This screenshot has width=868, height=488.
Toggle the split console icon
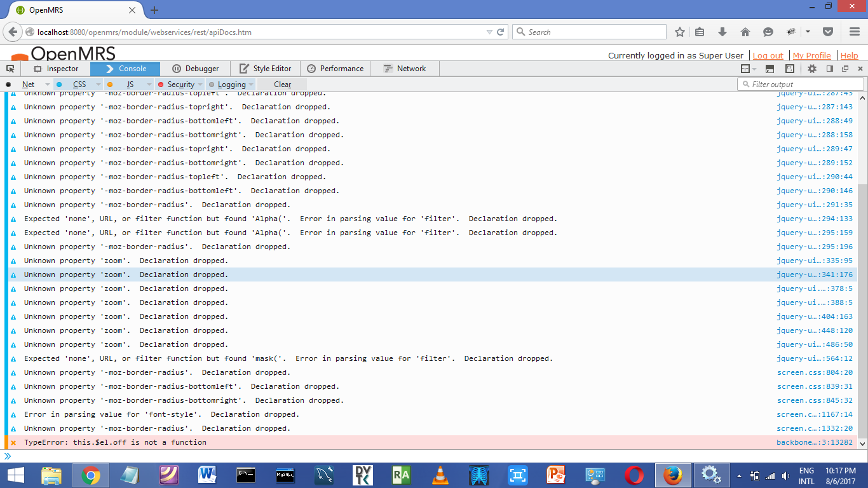point(770,69)
